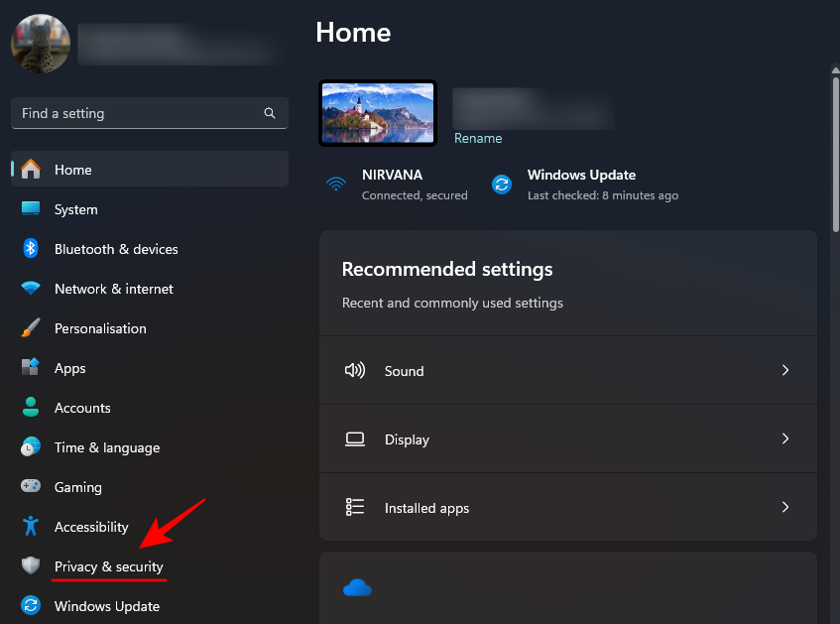The image size is (840, 624).
Task: Click the Home house icon in sidebar
Action: (x=31, y=170)
